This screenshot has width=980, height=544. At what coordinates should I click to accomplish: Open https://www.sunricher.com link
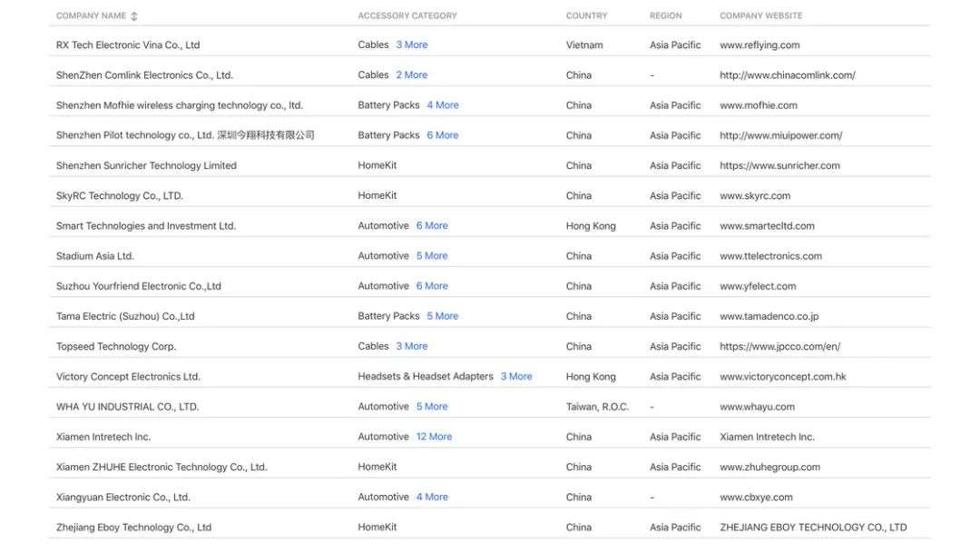click(779, 165)
